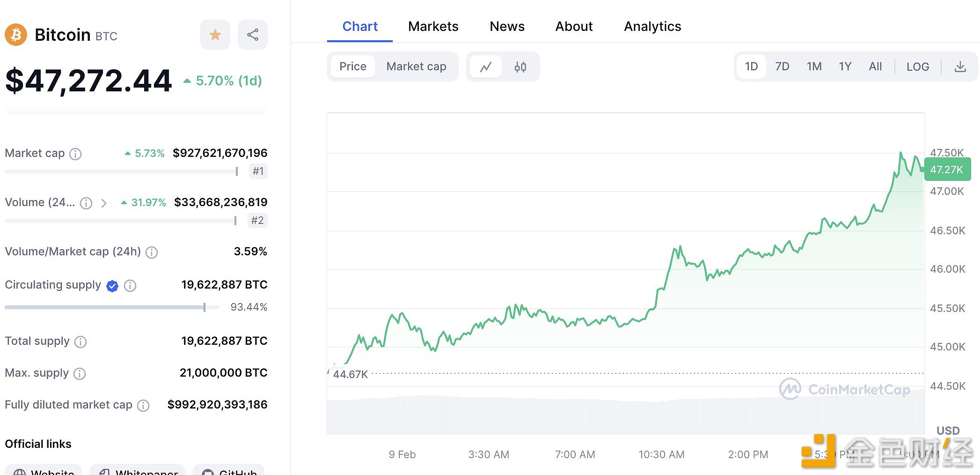
Task: Click the $927,621,670,196 market cap value
Action: pyautogui.click(x=220, y=153)
